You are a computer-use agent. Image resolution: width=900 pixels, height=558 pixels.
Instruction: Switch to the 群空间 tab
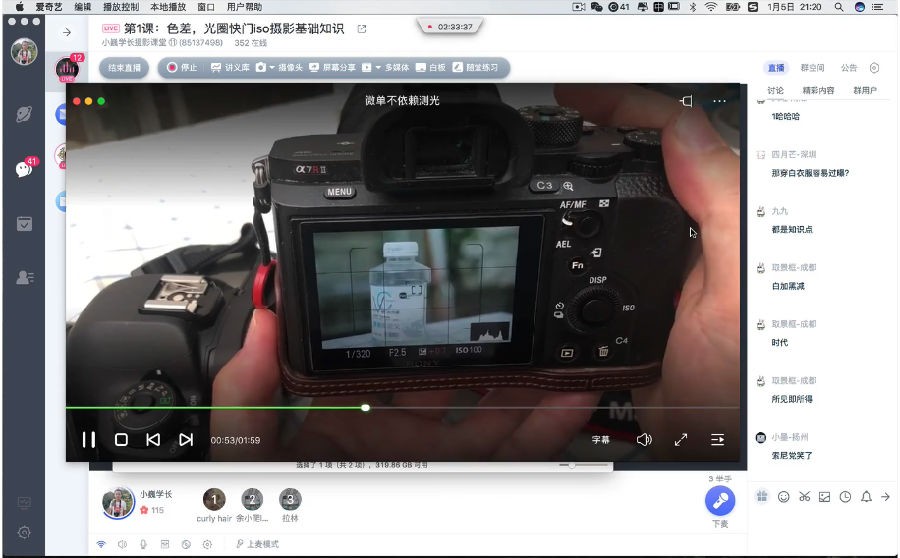pos(812,68)
